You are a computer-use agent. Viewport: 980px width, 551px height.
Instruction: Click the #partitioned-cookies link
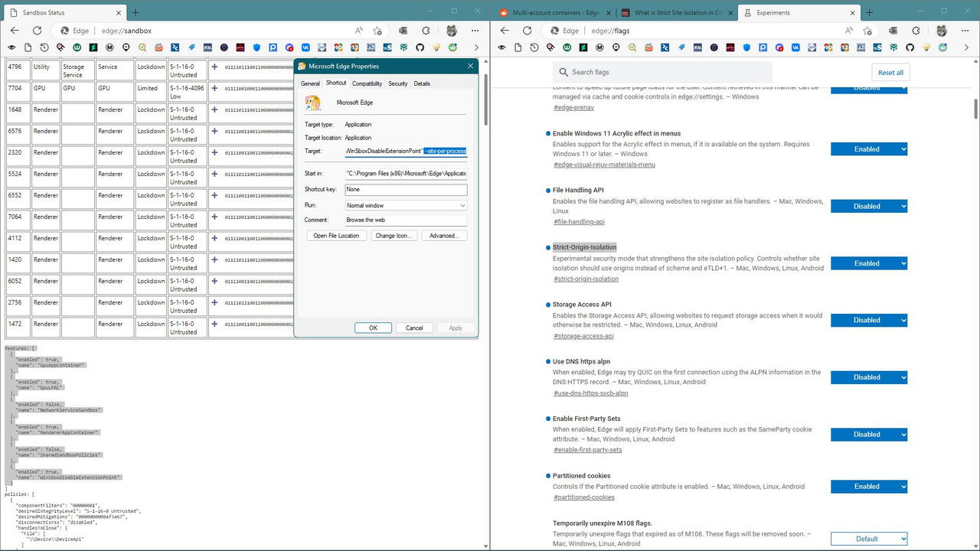pos(583,497)
